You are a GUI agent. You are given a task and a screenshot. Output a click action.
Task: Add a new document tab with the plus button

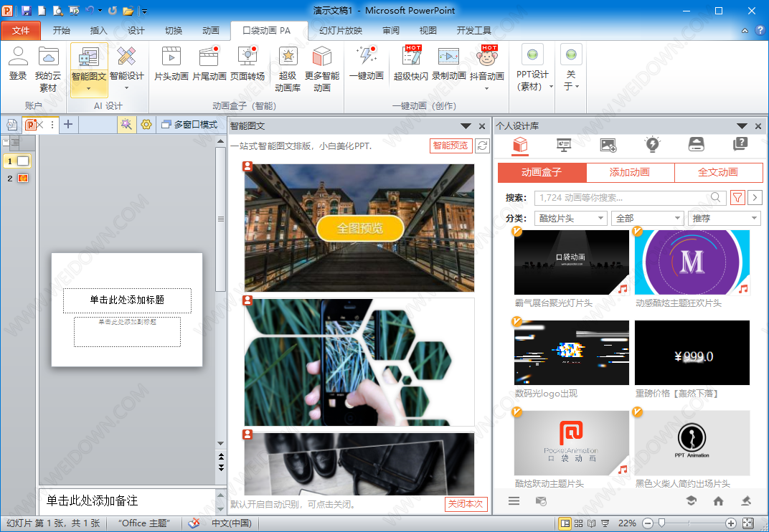pyautogui.click(x=68, y=125)
